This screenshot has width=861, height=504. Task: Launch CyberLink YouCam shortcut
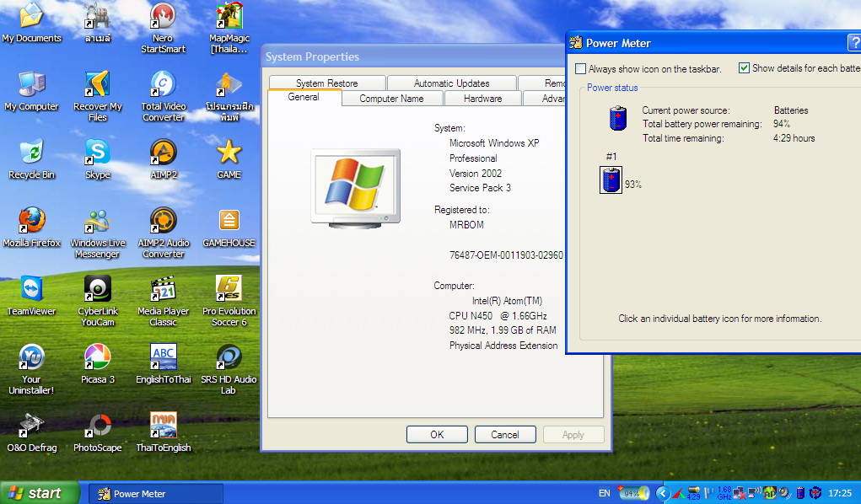97,290
